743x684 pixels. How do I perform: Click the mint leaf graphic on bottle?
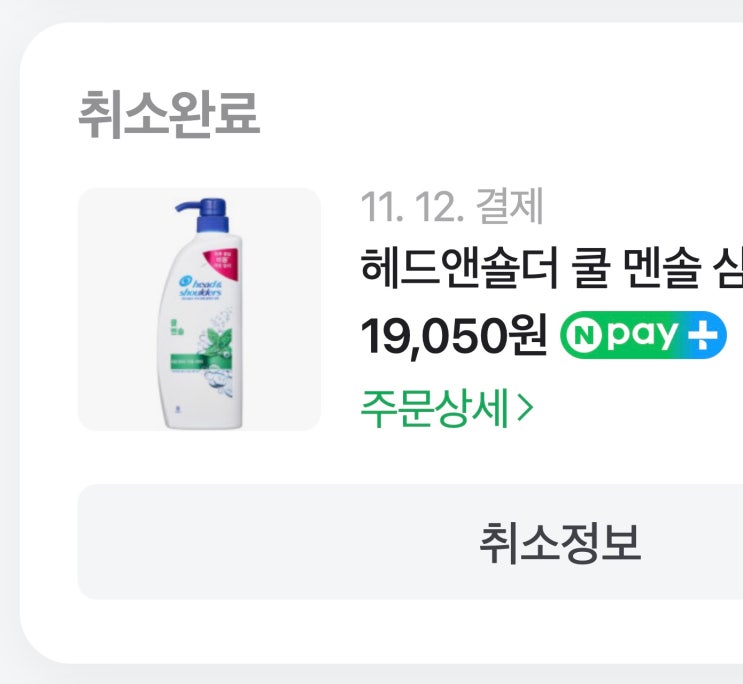[x=217, y=342]
